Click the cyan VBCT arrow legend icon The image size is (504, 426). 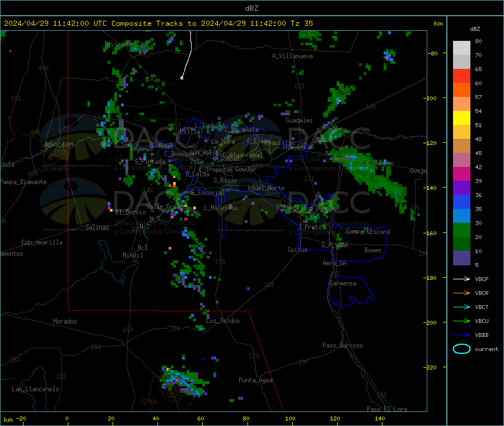click(x=461, y=307)
